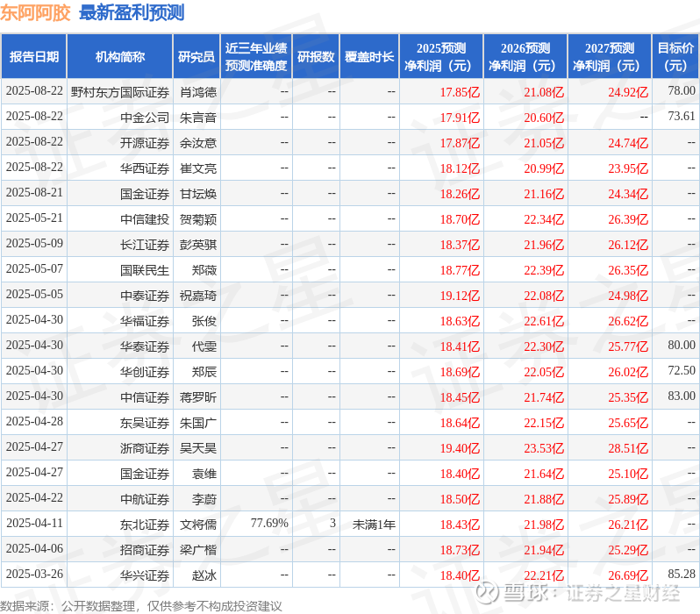Click the 2025-04-22 report date
Viewport: 700px width, 614px height.
tap(34, 498)
